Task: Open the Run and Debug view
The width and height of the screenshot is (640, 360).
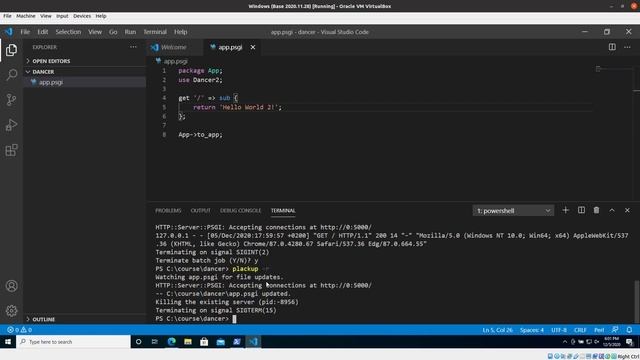Action: coord(11,125)
